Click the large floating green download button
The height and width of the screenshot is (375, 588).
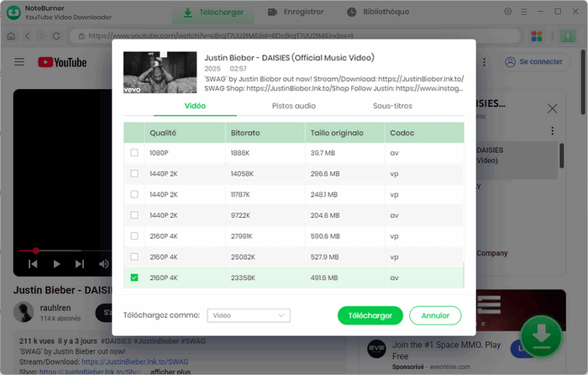click(541, 336)
